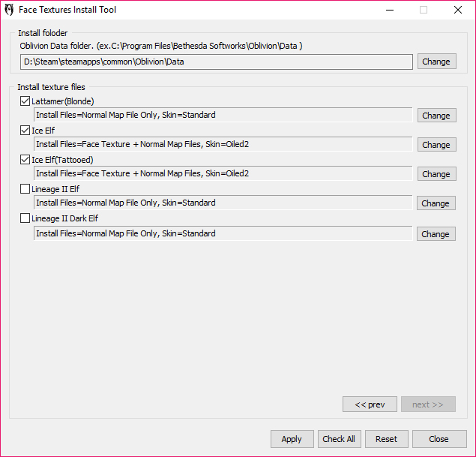Image resolution: width=476 pixels, height=457 pixels.
Task: Click the Lattamer(Blonde) install files field
Action: (223, 116)
